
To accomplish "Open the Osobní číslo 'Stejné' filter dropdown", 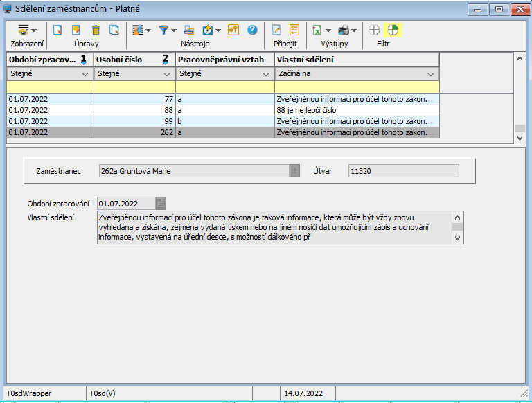I will [167, 73].
